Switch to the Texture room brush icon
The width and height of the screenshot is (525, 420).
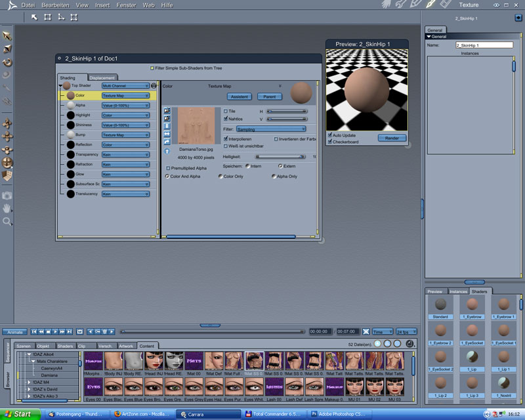tap(430, 5)
